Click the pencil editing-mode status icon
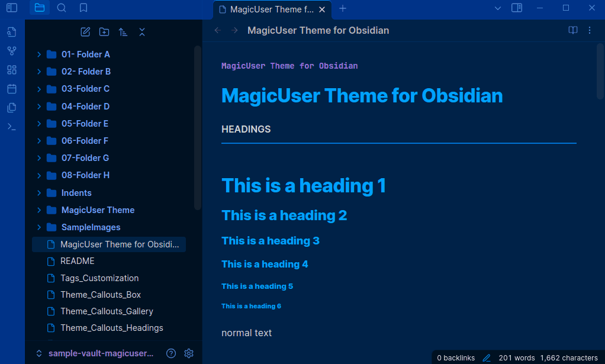 click(x=487, y=358)
